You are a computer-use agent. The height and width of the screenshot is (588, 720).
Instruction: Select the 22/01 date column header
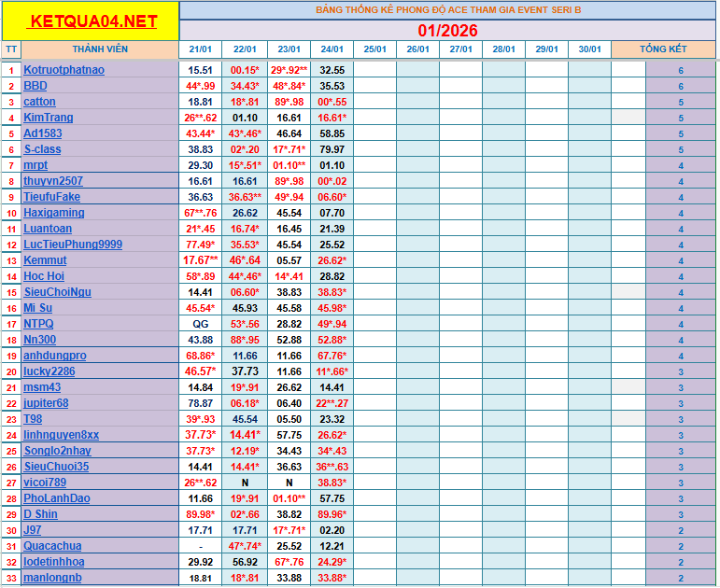(245, 49)
